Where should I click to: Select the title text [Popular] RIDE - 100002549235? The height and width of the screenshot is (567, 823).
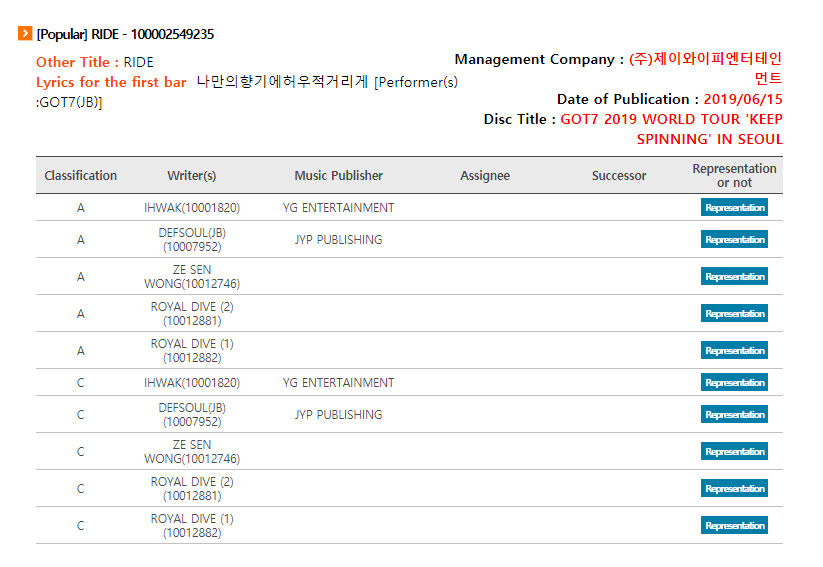click(x=125, y=34)
